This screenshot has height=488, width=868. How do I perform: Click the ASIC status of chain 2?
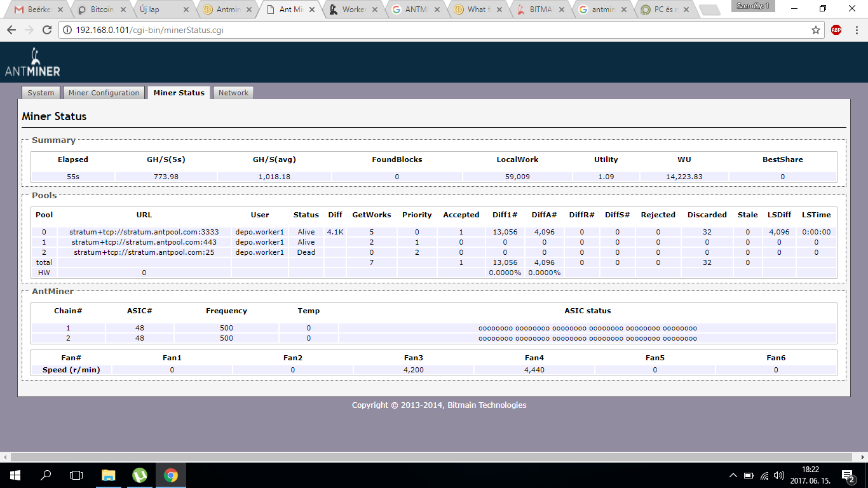coord(587,339)
